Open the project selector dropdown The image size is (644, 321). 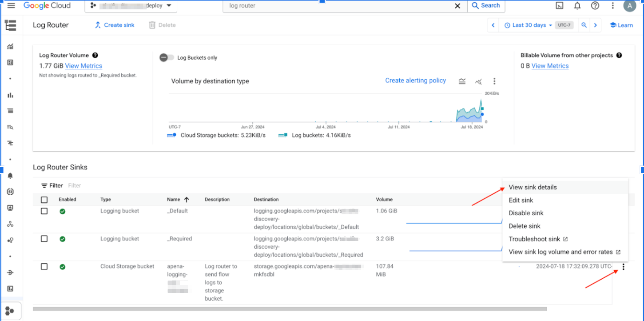(131, 6)
